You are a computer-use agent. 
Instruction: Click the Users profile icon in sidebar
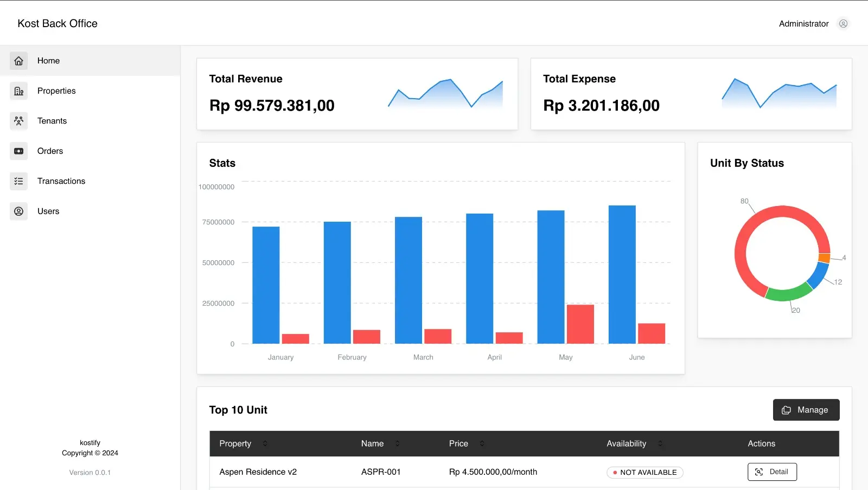coord(18,211)
